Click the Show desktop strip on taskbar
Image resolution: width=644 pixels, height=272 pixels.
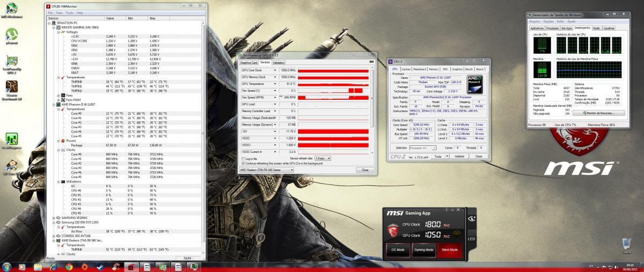(x=642, y=267)
